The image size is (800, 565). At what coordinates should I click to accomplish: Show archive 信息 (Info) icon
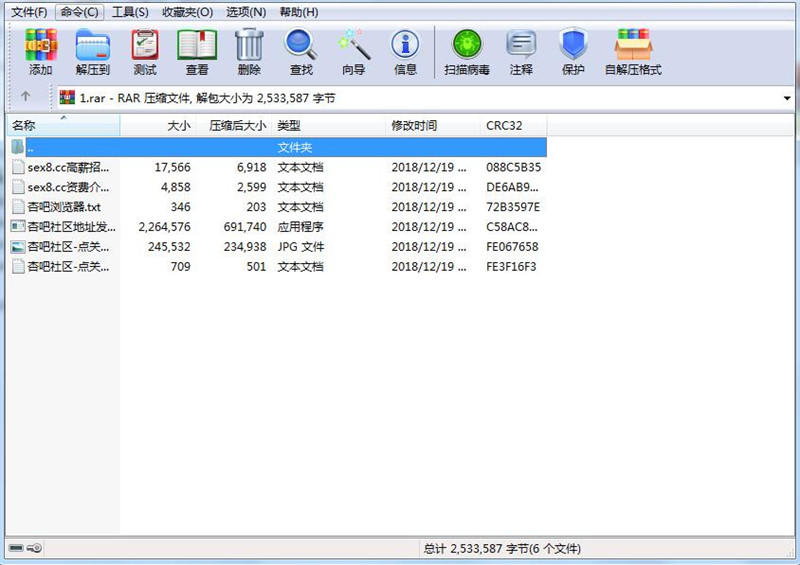pyautogui.click(x=406, y=45)
